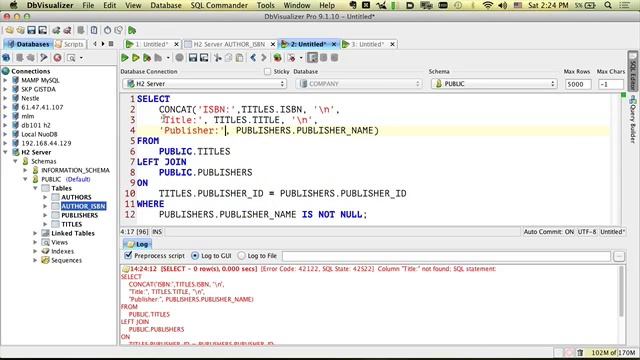Image resolution: width=640 pixels, height=360 pixels.
Task: Open the Database Connection H2 Server dropdown
Action: (x=204, y=84)
